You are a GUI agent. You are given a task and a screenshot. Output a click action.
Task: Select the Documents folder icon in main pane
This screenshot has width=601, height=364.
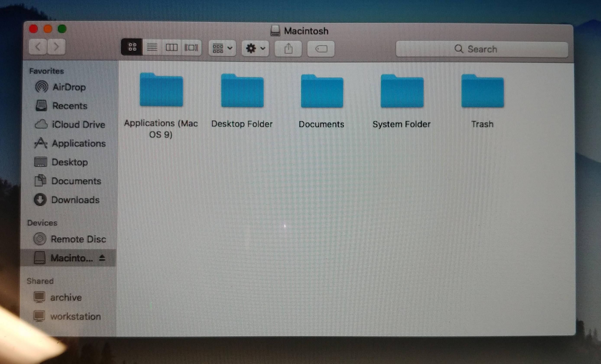click(322, 91)
